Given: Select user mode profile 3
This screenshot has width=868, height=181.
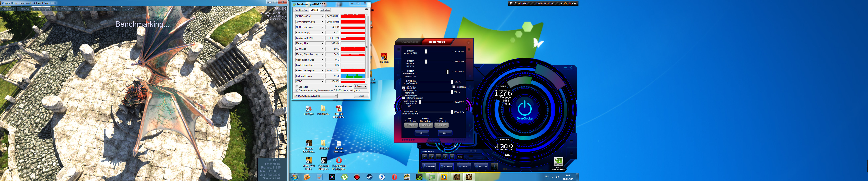Looking at the screenshot, I should point(438,157).
